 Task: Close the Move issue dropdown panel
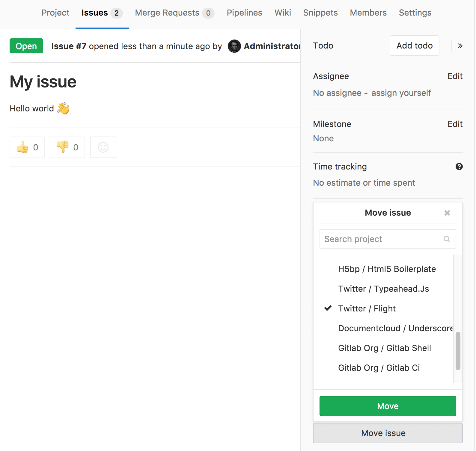[x=447, y=213]
